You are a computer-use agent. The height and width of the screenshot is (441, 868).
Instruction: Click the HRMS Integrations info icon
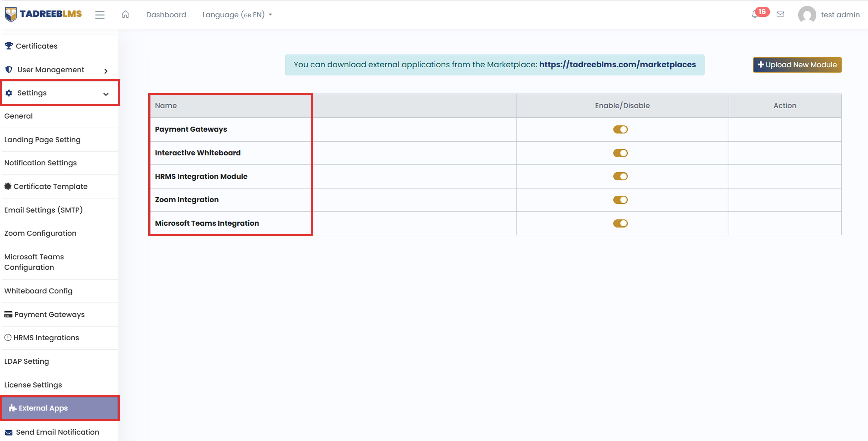[x=8, y=337]
